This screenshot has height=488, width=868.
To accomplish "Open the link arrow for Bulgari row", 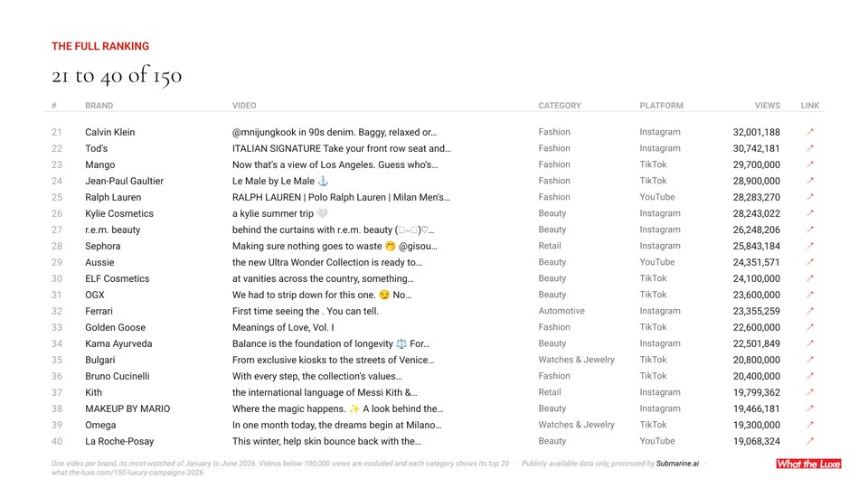I will coord(810,359).
